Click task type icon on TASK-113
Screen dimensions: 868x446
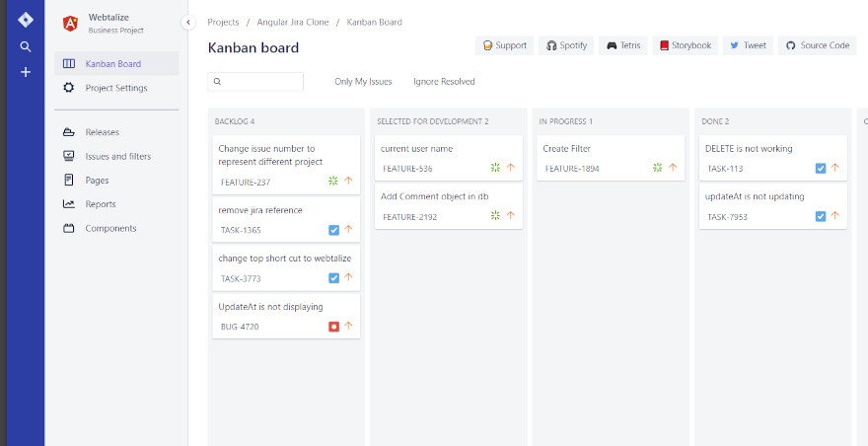821,169
